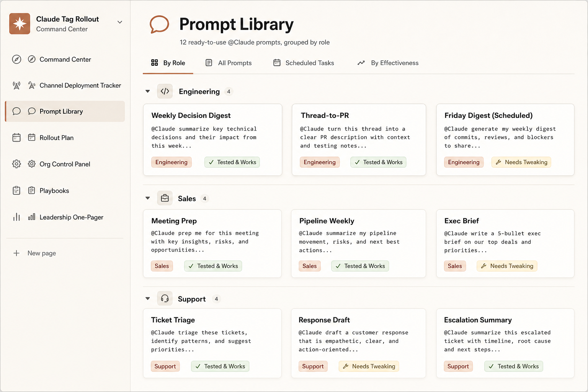Open the Response Draft card title
This screenshot has width=588, height=392.
coord(324,320)
